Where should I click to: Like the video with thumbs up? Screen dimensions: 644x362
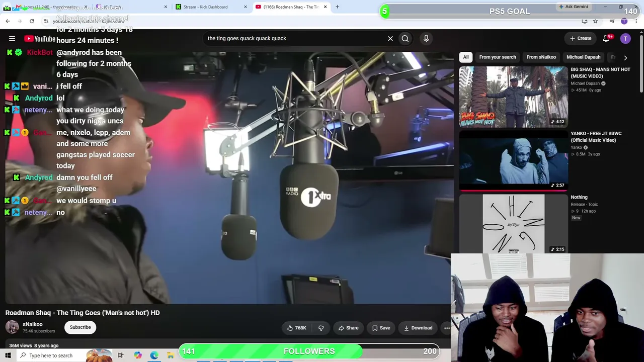point(296,328)
